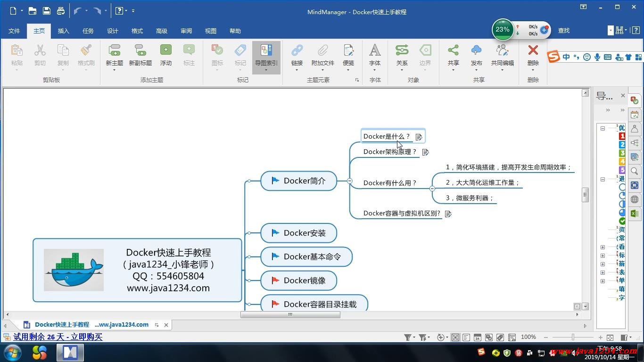The height and width of the screenshot is (362, 644).
Task: Click the 共享 (Share) ribbon icon
Action: 453,50
